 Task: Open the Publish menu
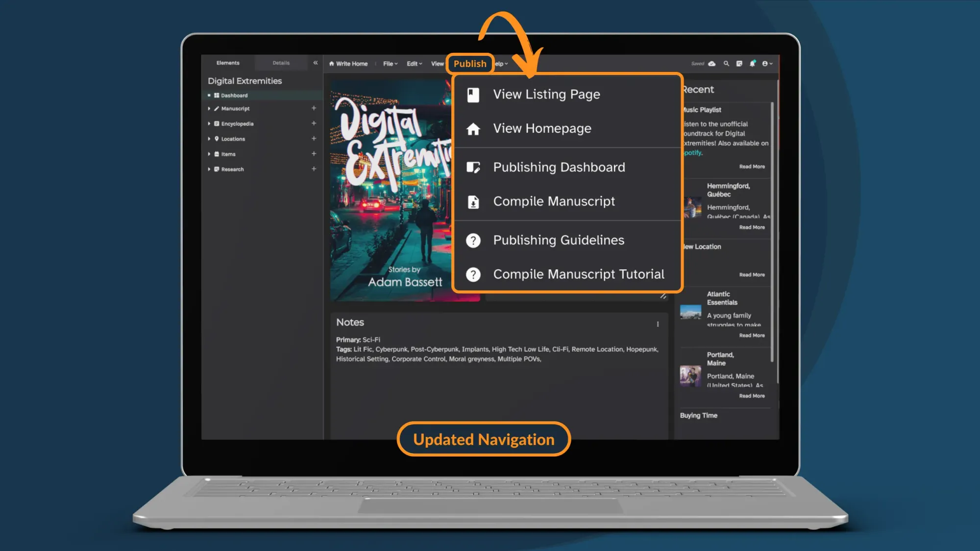click(469, 63)
